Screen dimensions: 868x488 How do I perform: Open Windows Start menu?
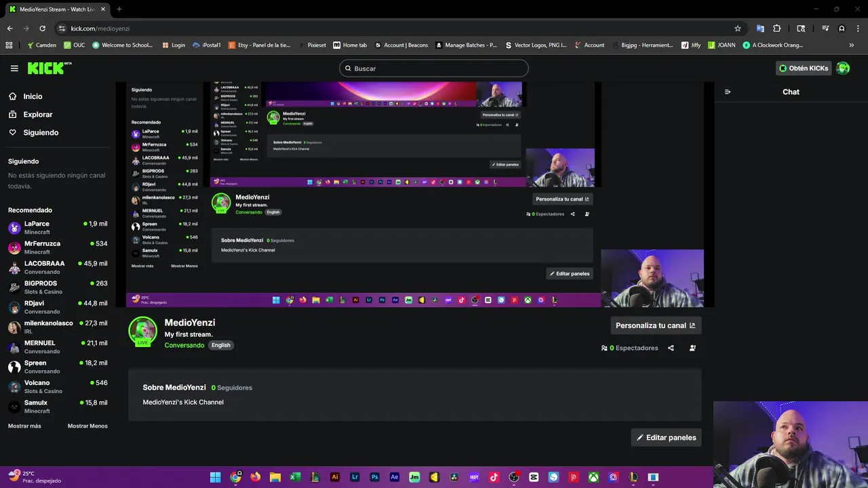coord(215,477)
